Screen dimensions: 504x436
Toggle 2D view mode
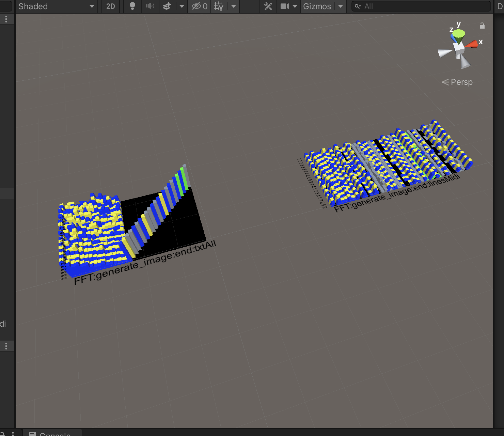point(111,6)
